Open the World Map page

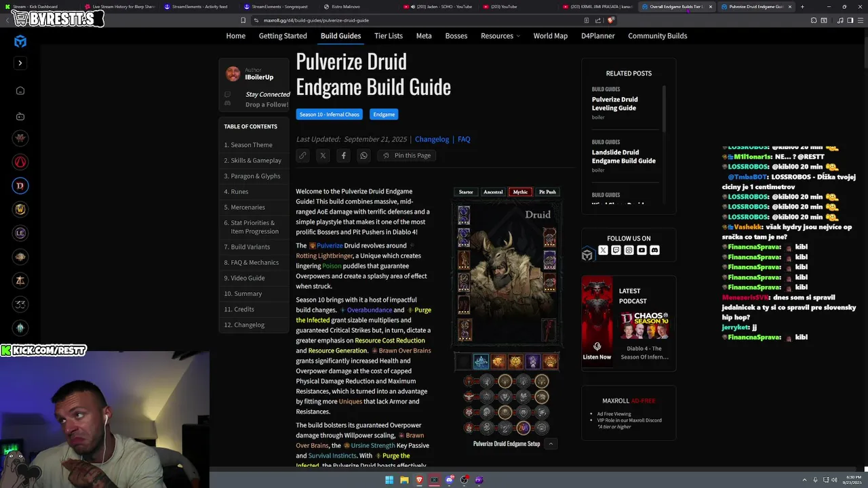[551, 36]
